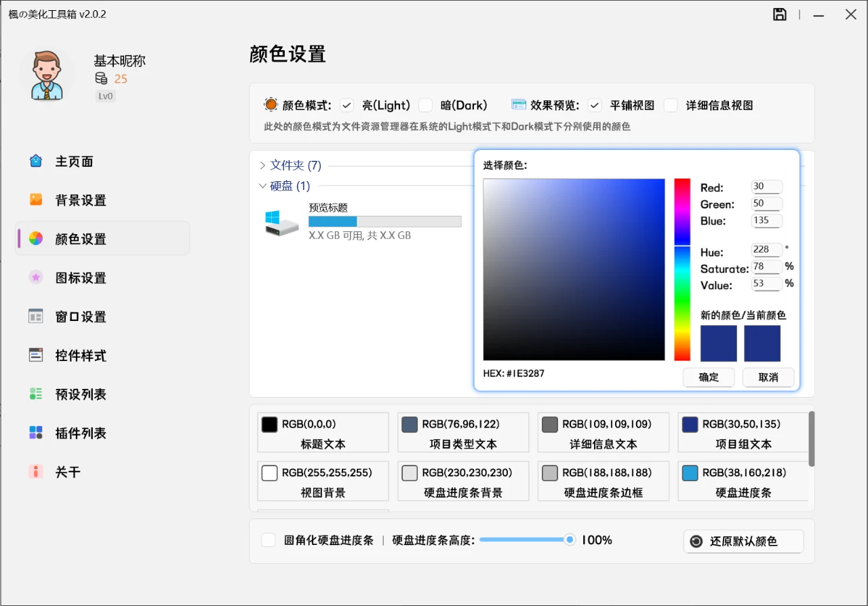Click the Windows drive icon in preview
This screenshot has width=868, height=606.
pos(281,223)
